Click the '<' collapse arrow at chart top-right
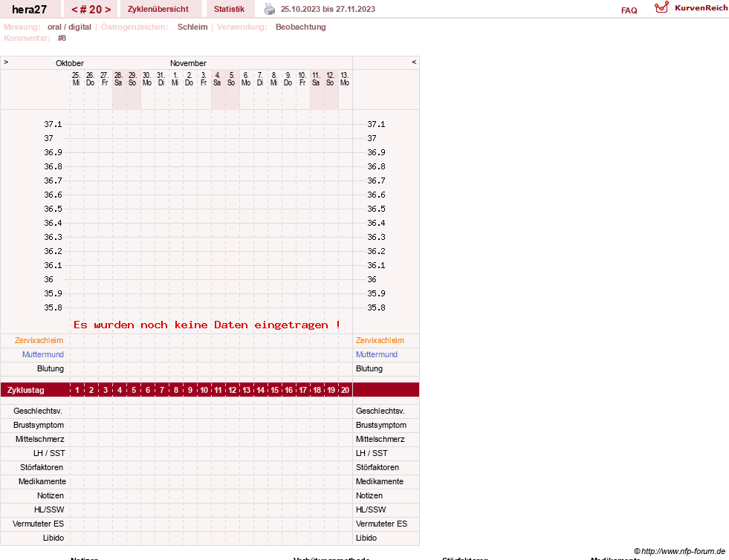 pos(414,62)
